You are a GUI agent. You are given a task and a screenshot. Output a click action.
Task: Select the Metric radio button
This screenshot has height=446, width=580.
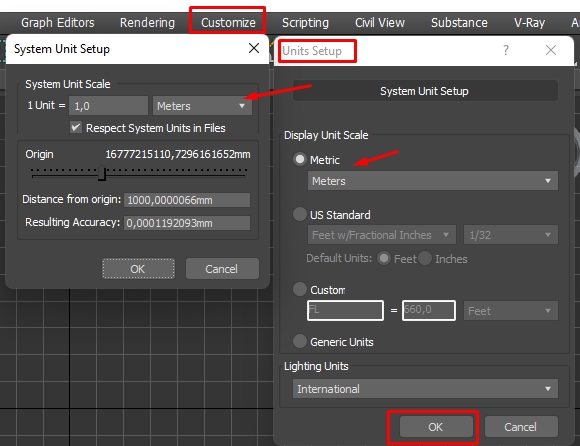[300, 159]
